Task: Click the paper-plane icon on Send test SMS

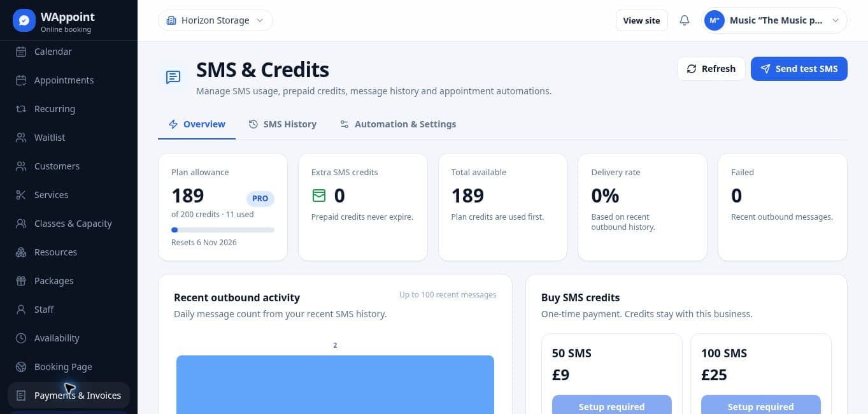Action: [x=765, y=69]
